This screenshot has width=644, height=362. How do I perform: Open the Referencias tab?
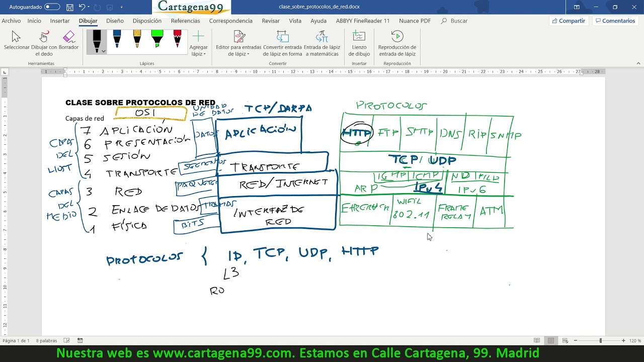point(185,21)
